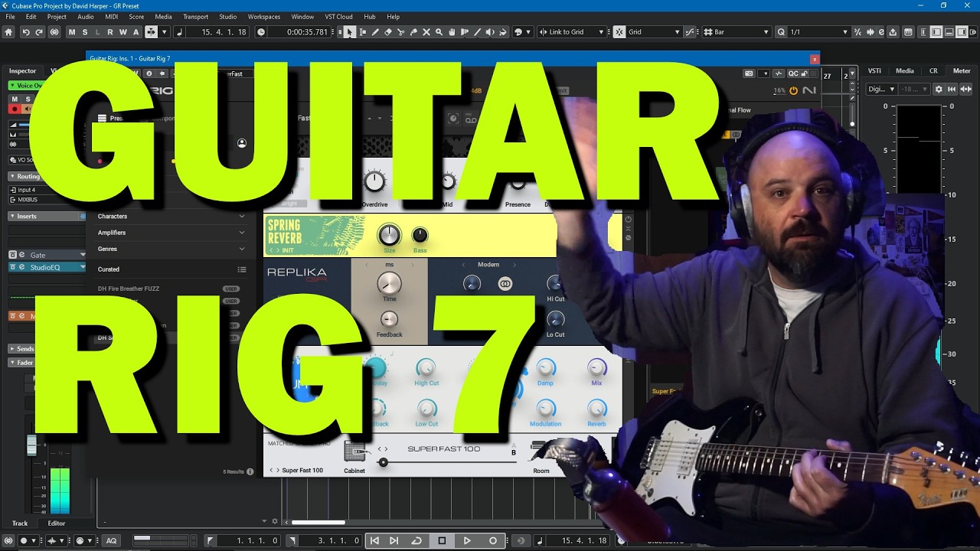Switch to the Meter tab in right zone
The height and width of the screenshot is (551, 980).
962,71
